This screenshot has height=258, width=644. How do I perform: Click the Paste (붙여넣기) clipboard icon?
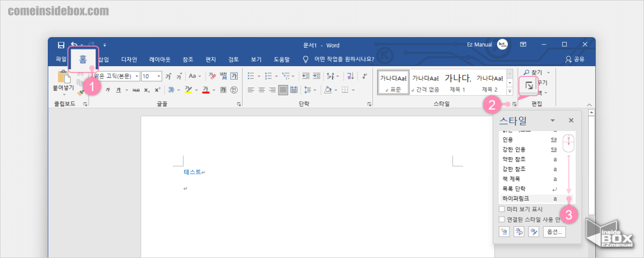[65, 77]
